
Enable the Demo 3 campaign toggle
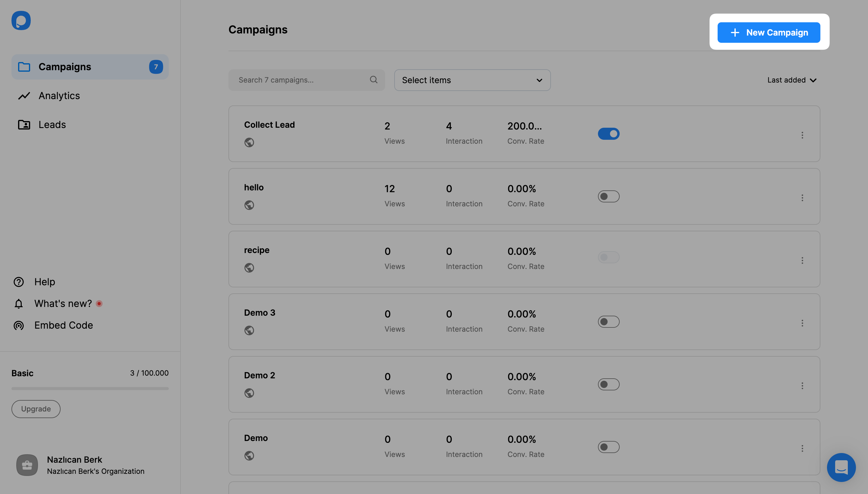(x=609, y=322)
